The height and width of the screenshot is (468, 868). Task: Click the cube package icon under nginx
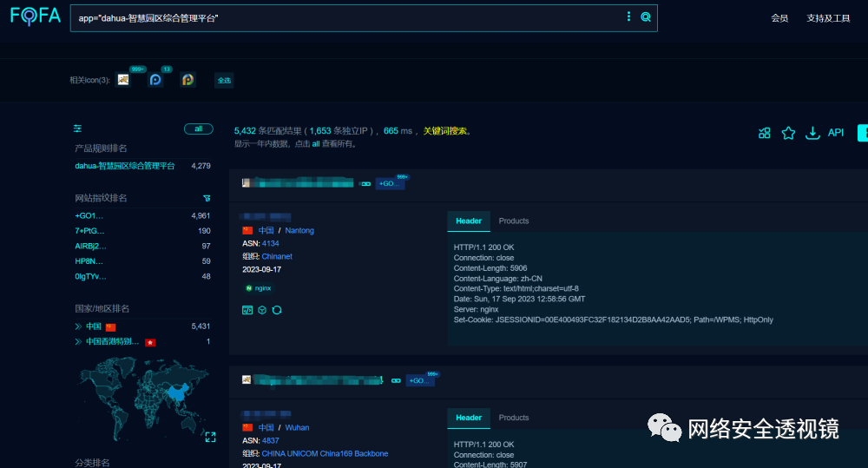click(262, 310)
